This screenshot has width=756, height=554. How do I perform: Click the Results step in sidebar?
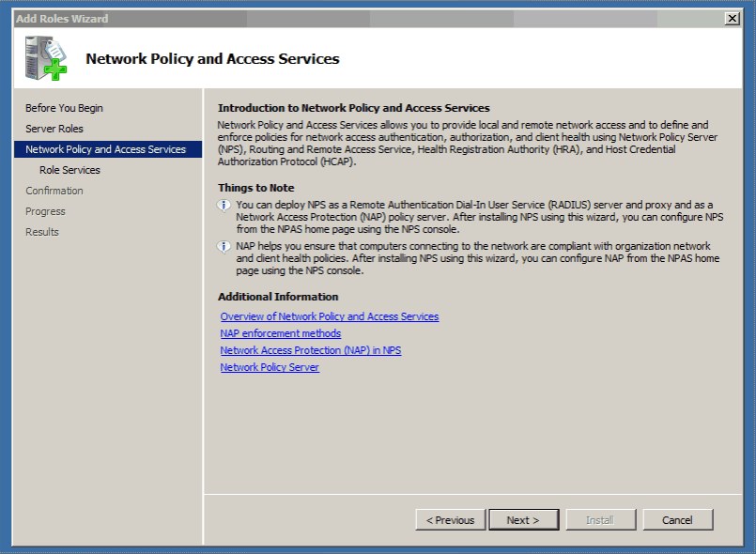coord(42,233)
